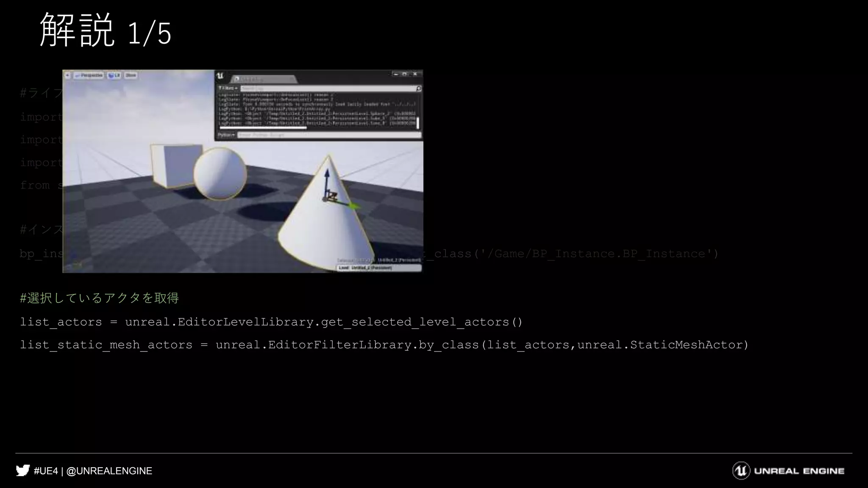Change the Lit view mode button

(x=114, y=75)
